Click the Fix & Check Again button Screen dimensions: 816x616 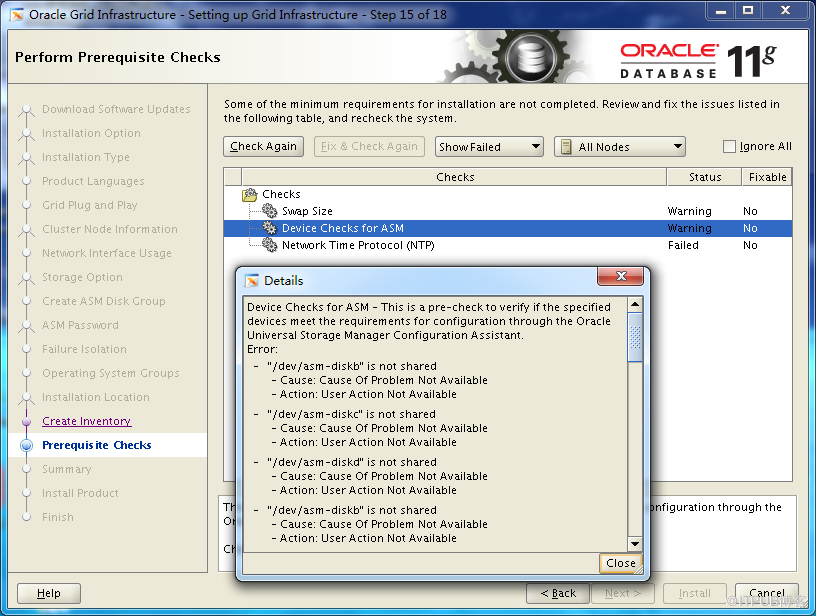coord(369,147)
